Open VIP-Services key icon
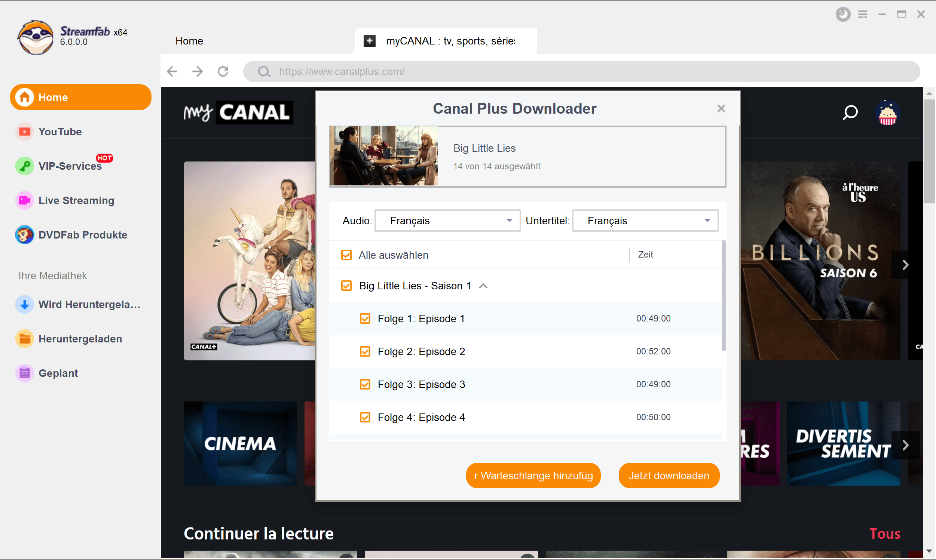 pos(25,166)
